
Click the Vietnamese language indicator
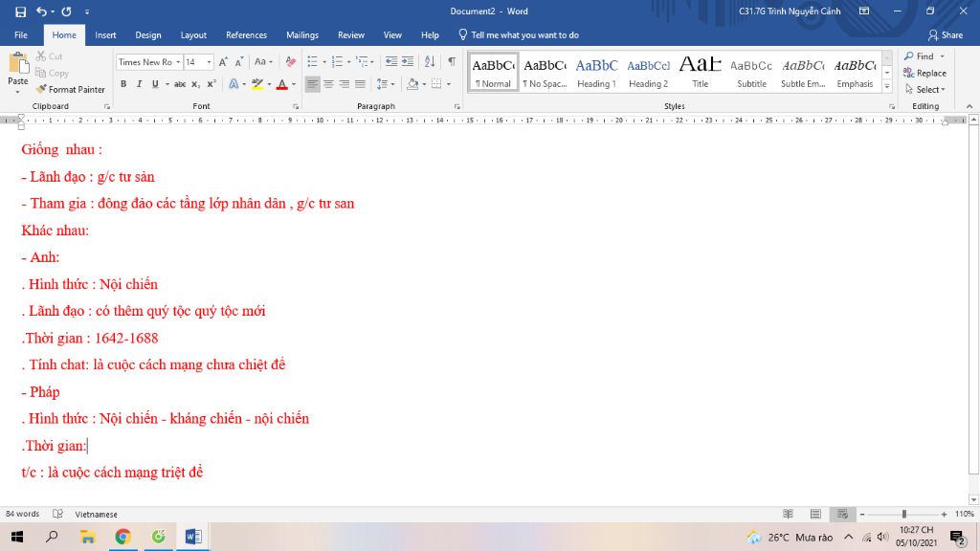97,514
